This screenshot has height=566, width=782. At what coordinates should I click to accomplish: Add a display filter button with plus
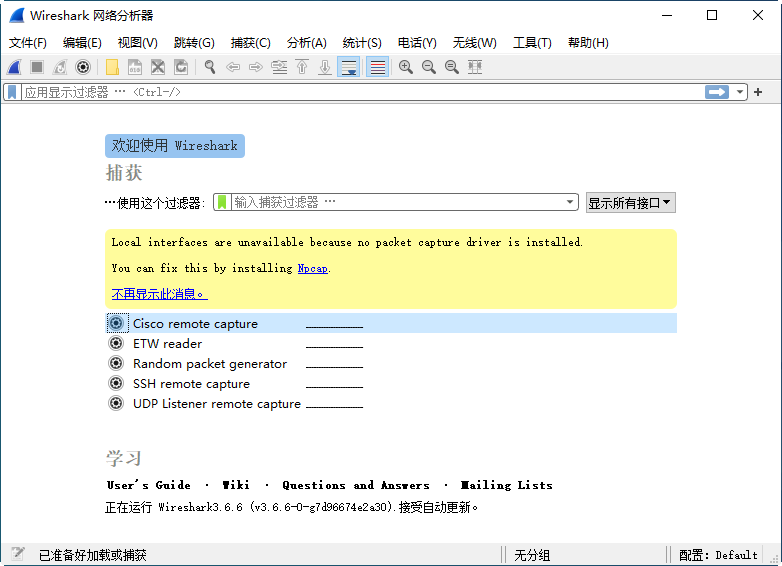click(758, 92)
